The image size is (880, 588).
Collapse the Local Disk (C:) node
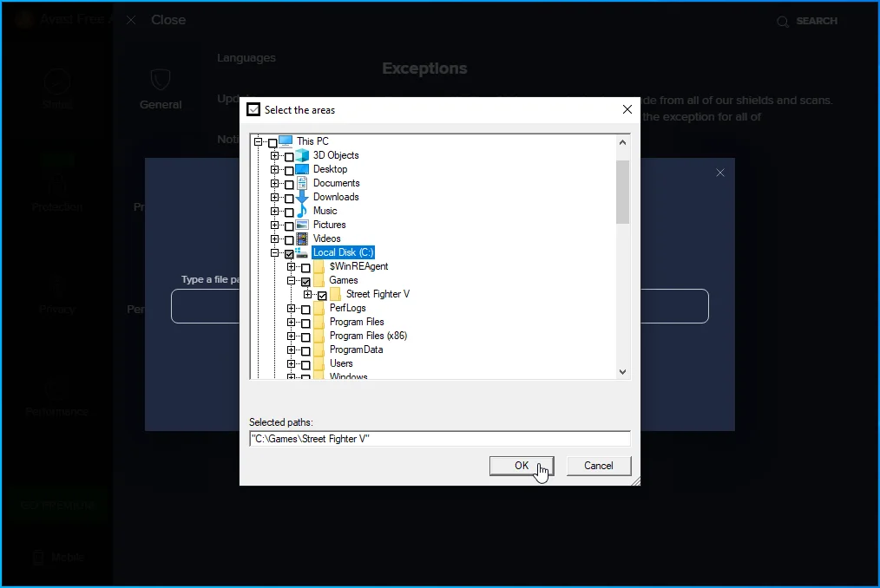click(x=274, y=252)
